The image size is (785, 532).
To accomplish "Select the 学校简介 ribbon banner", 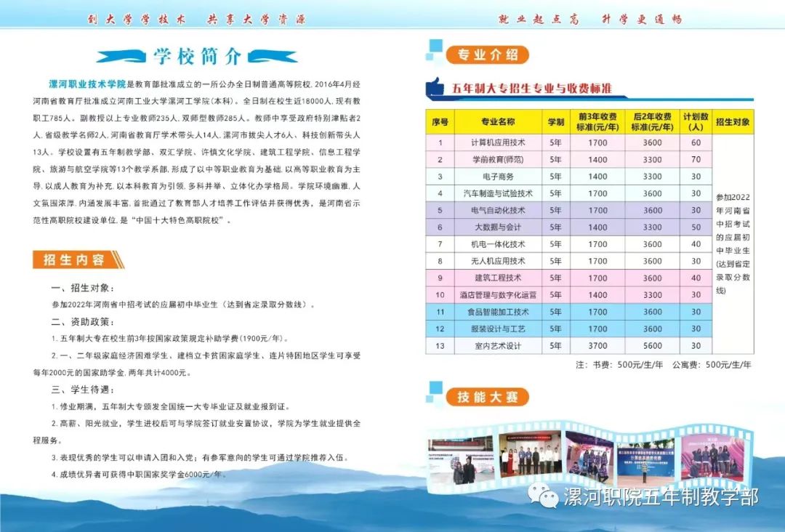I will coord(197,56).
